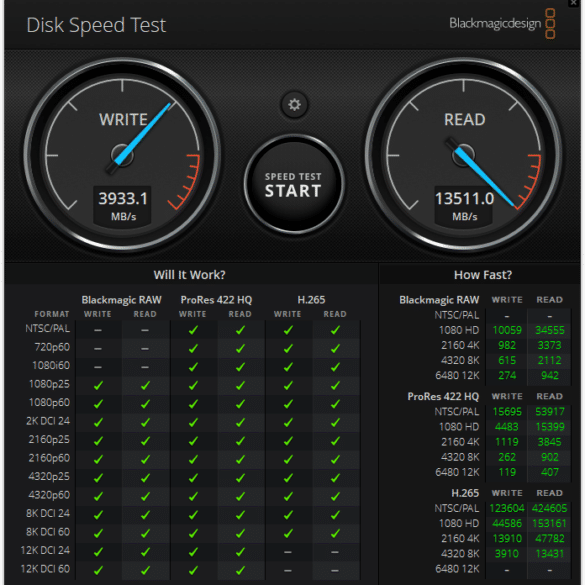585x585 pixels.
Task: Select ProRes 1080 HD write value 4483
Action: [x=507, y=427]
